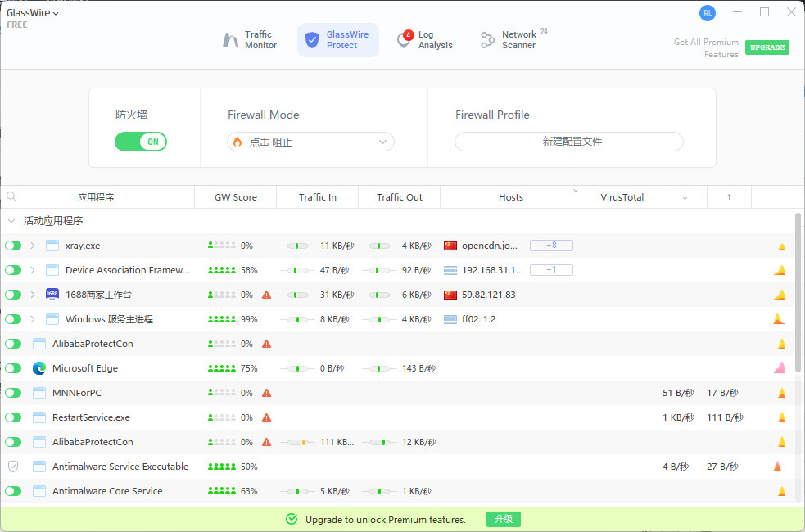This screenshot has height=532, width=805.
Task: Collapse the 活动应用程序 section
Action: click(x=11, y=221)
